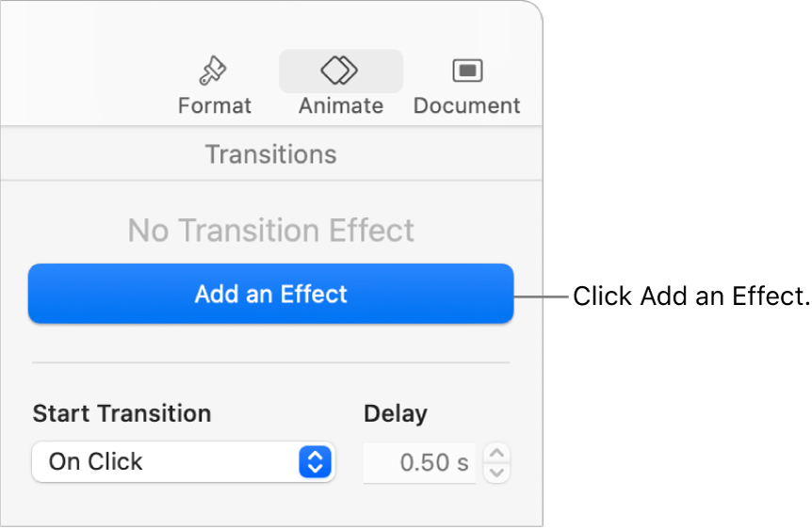Click the "Delay" label
Viewport: 812px width, 529px height.
396,413
